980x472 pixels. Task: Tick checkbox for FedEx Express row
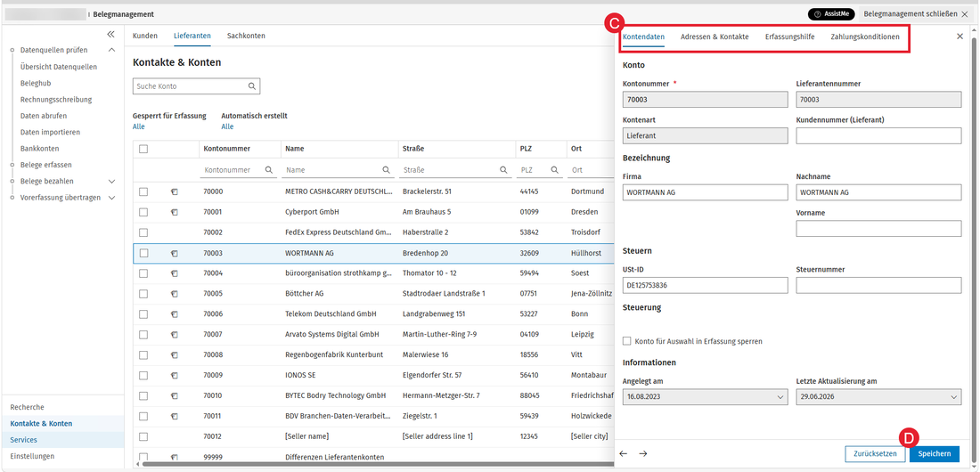click(x=143, y=232)
